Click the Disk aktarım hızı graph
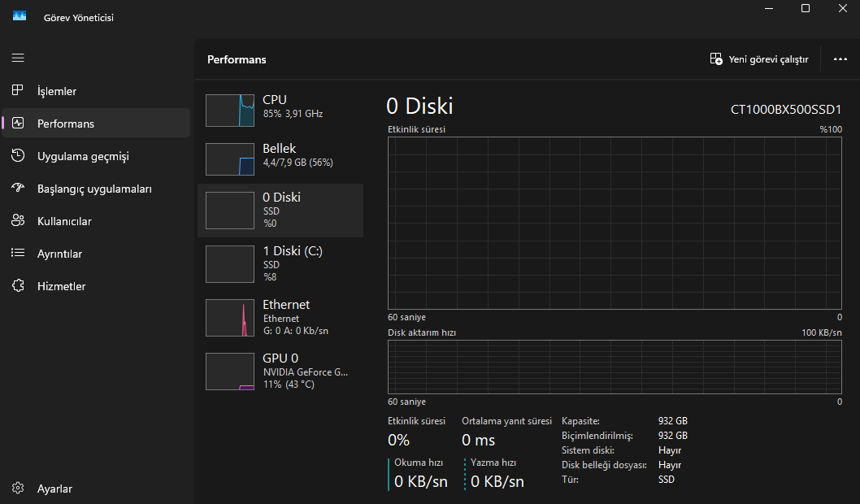This screenshot has height=504, width=860. 615,367
